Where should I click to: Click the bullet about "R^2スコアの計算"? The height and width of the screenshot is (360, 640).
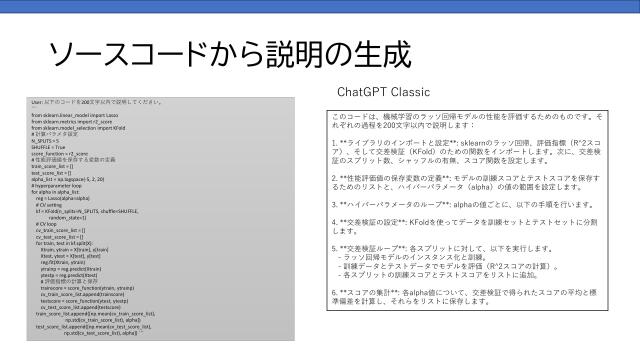pyautogui.click(x=448, y=267)
